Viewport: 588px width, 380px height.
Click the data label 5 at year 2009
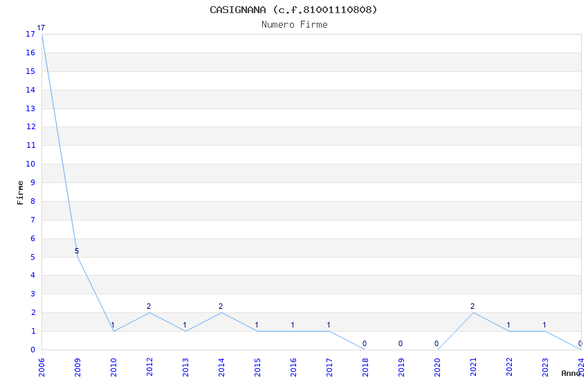tap(77, 251)
